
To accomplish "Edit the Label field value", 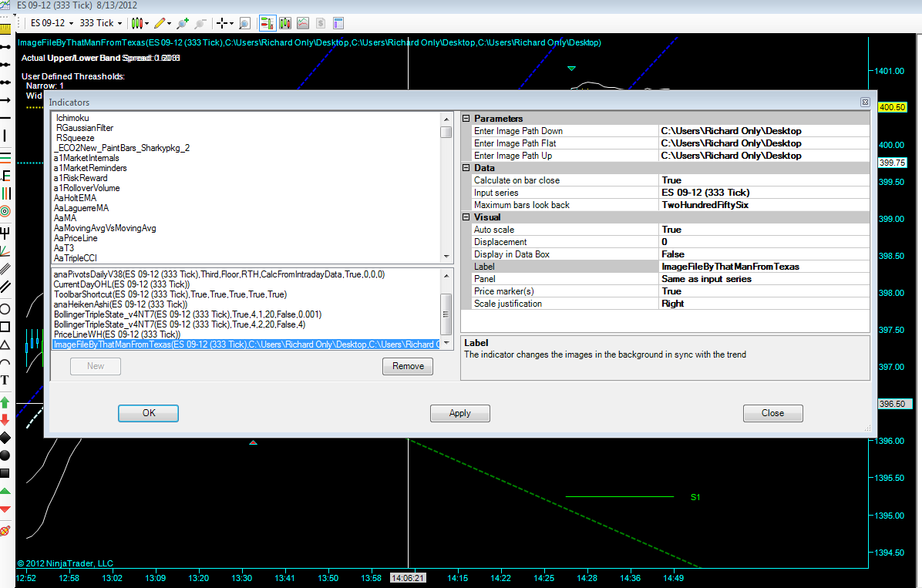I will pyautogui.click(x=764, y=267).
